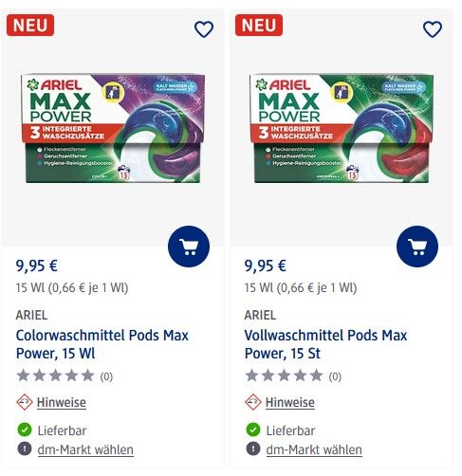Click star rating of Colorwaschmittel Pods
Image resolution: width=462 pixels, height=476 pixels.
click(x=56, y=375)
